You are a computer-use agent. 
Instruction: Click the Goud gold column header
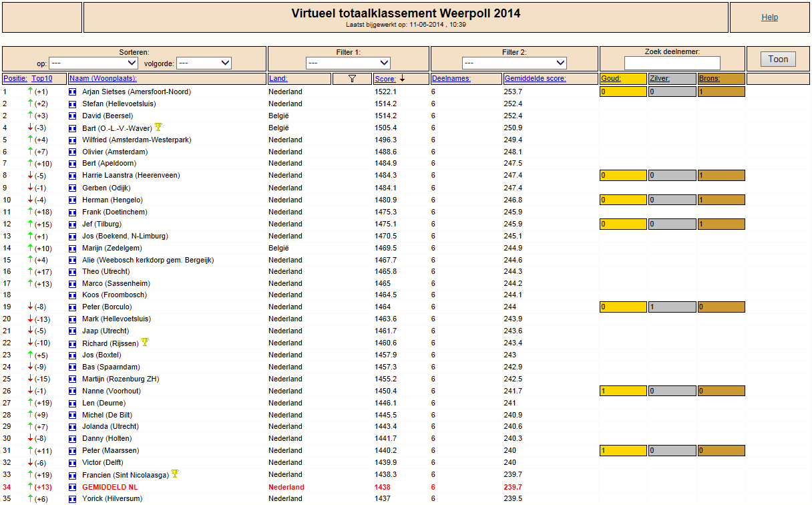(x=611, y=79)
